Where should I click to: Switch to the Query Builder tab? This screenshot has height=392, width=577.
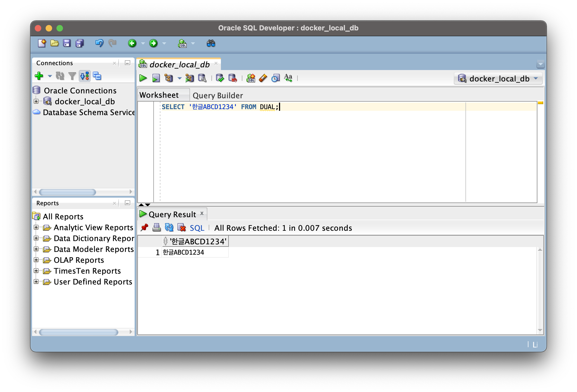pyautogui.click(x=218, y=96)
